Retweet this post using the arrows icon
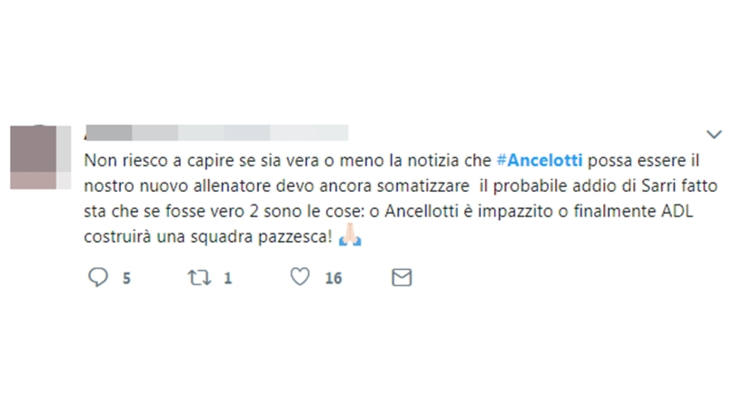Screen dimensions: 736x409 point(199,278)
